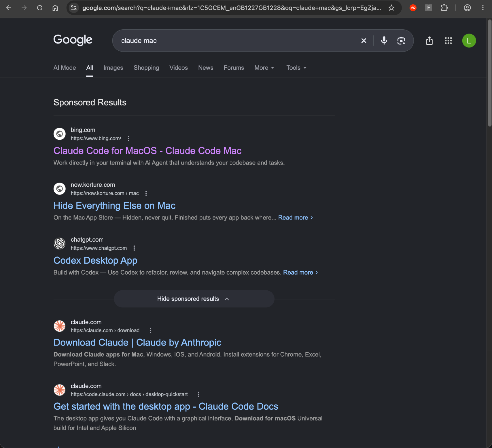The height and width of the screenshot is (448, 492).
Task: Open options dots for chatgpt.com result
Action: click(134, 248)
